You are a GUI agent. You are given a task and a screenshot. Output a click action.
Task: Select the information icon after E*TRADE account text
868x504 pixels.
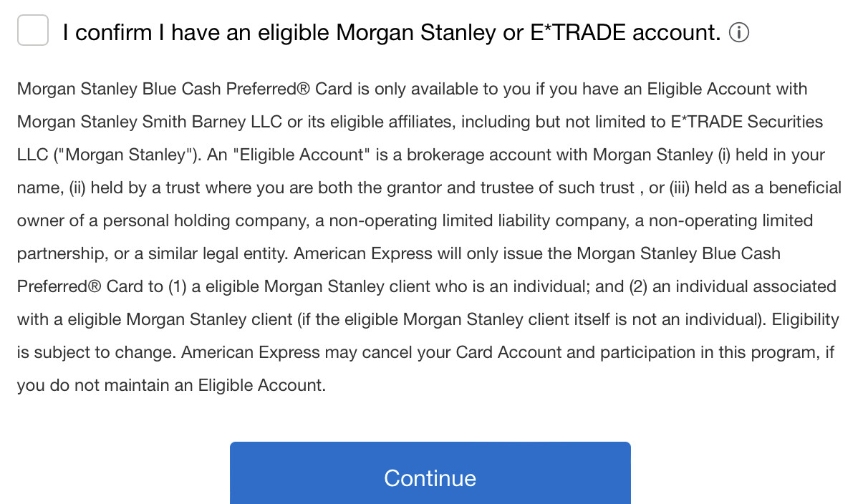tap(740, 32)
